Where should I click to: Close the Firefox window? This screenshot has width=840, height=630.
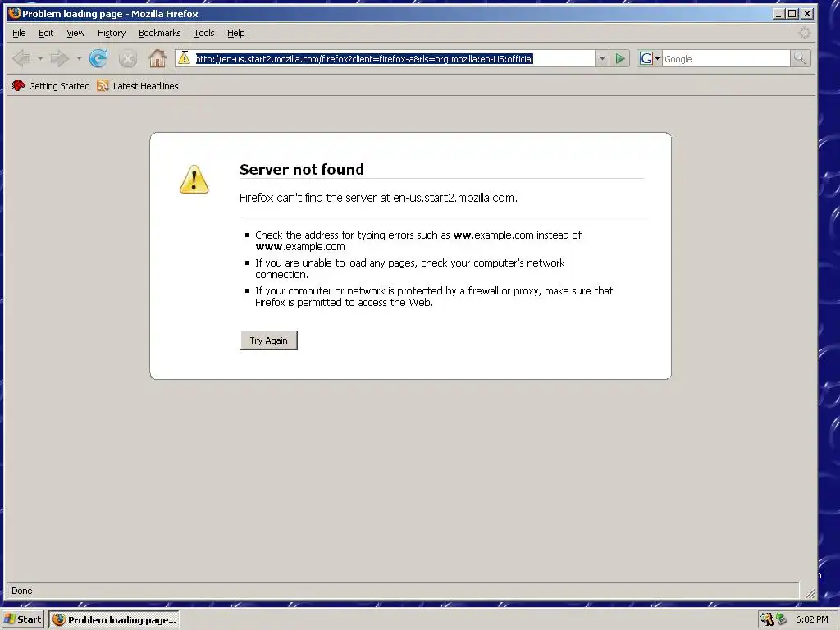point(807,13)
